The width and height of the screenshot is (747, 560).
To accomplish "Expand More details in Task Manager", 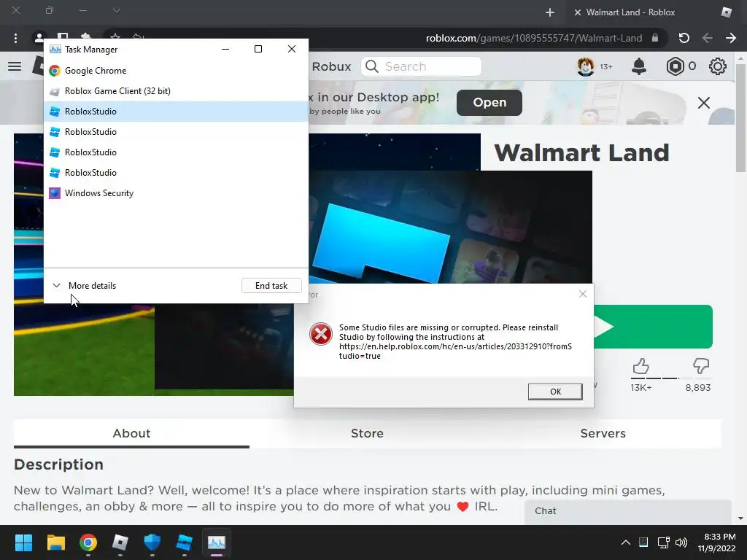I will (85, 286).
